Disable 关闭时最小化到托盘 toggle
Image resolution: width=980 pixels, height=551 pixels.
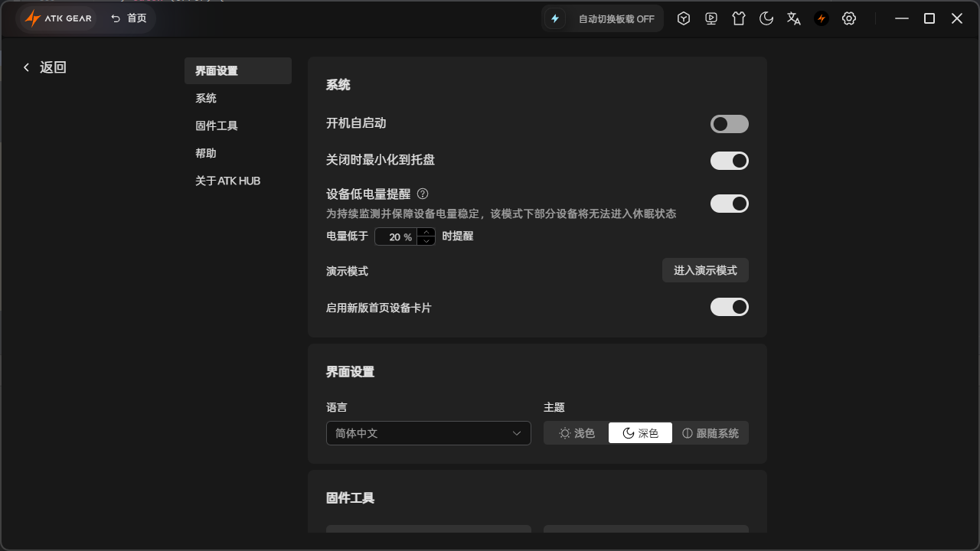tap(730, 161)
